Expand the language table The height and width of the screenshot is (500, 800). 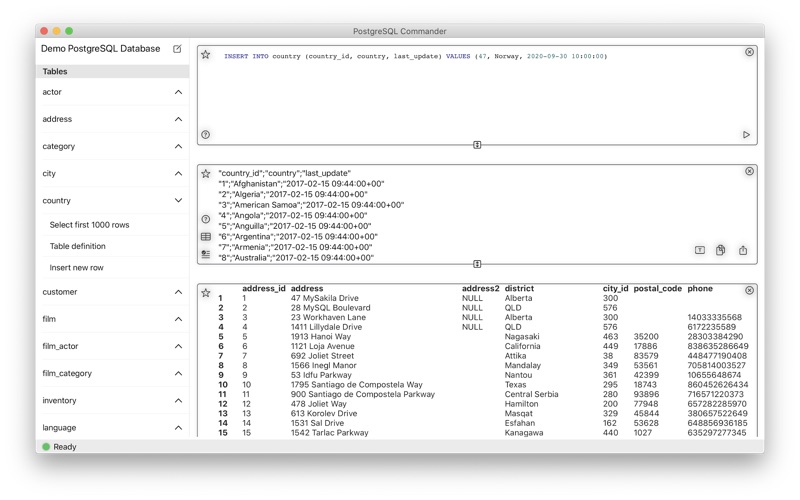click(x=178, y=428)
